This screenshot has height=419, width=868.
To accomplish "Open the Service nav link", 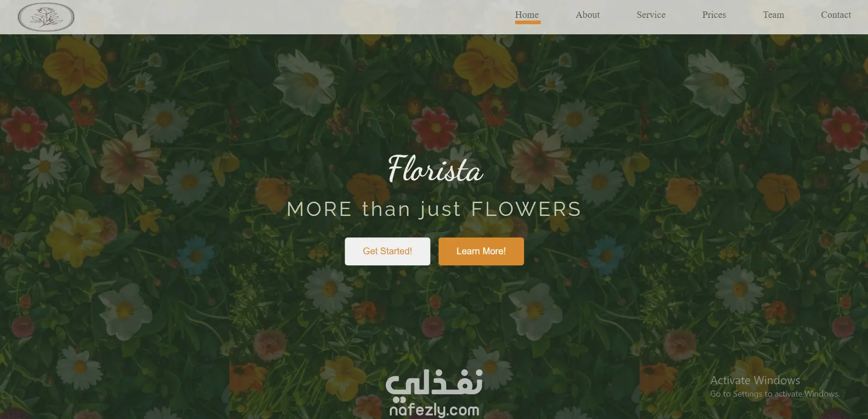I will click(x=651, y=15).
